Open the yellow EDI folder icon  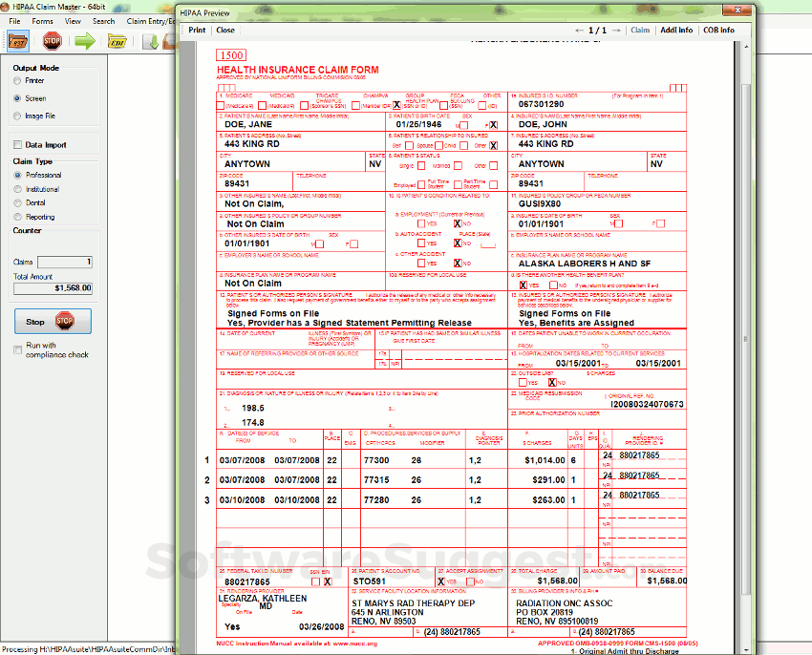118,41
